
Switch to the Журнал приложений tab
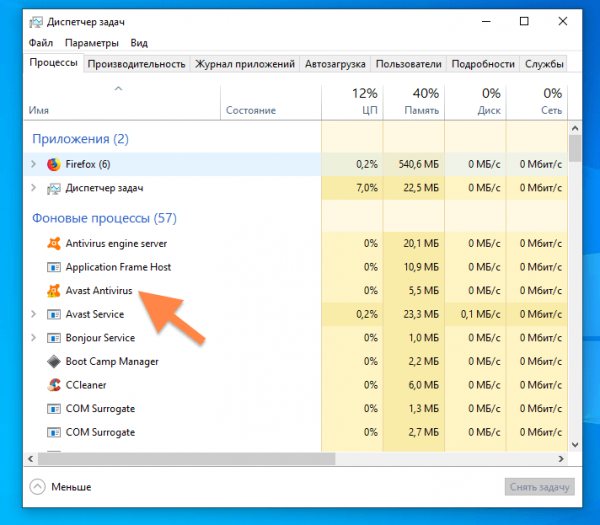245,64
